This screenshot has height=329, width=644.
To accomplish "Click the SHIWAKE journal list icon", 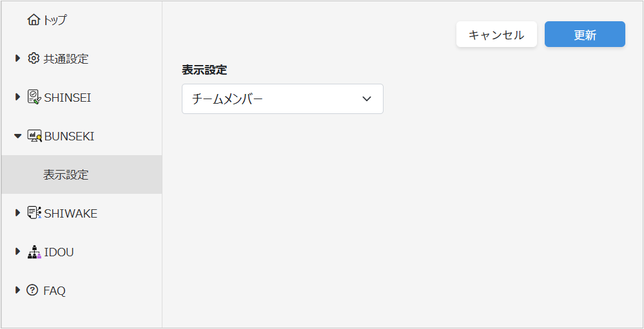I will point(34,213).
